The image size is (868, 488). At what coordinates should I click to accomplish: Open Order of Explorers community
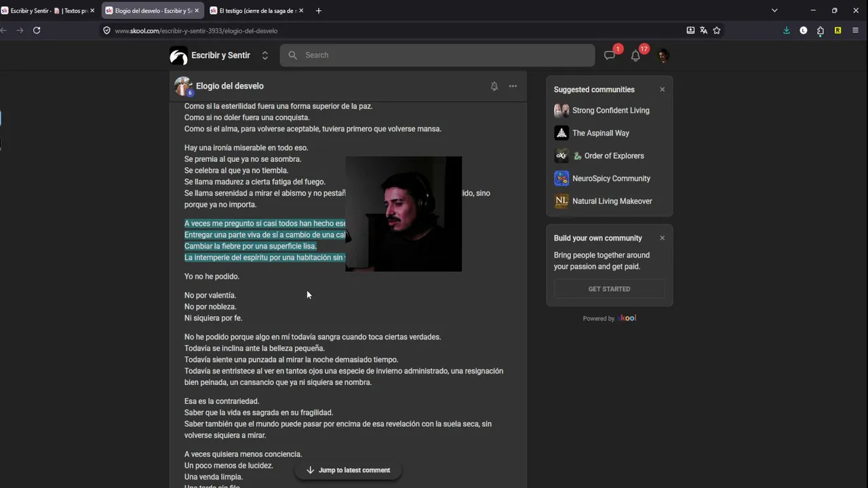tap(608, 156)
